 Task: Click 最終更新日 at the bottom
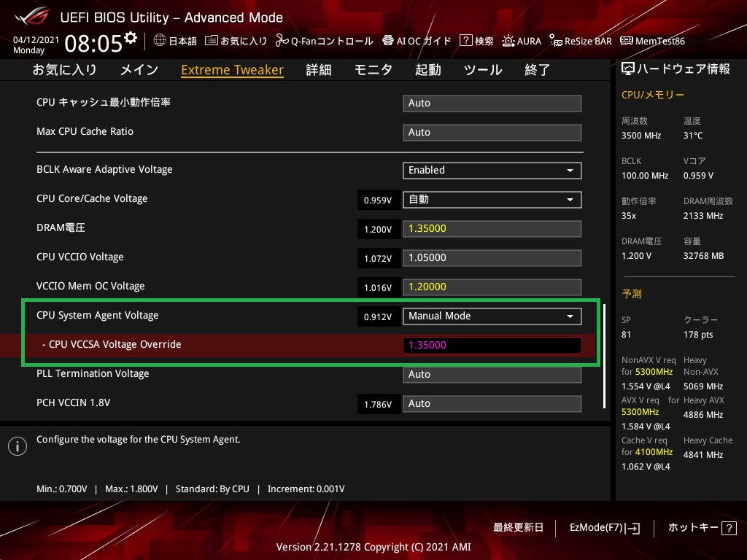point(518,528)
